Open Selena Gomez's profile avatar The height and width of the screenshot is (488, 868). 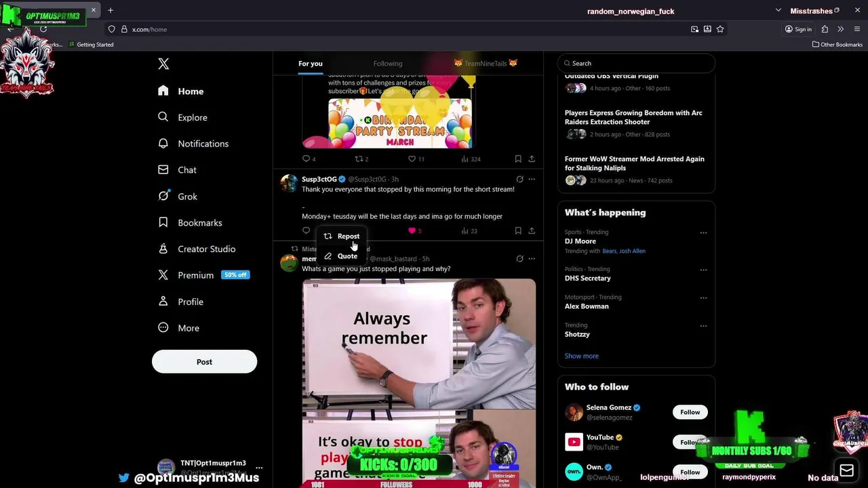(x=574, y=412)
